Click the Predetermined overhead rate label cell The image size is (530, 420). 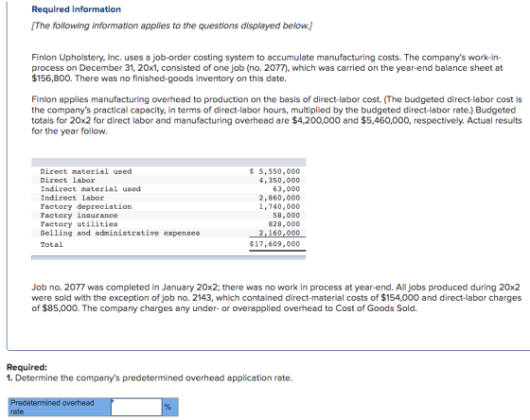pyautogui.click(x=60, y=407)
